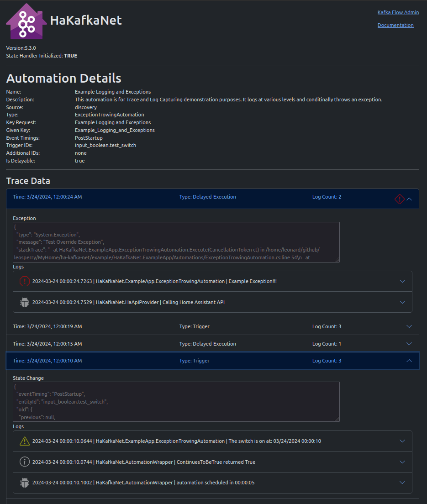Click the red error icon beside Example Exception log
This screenshot has height=504, width=427.
(25, 281)
